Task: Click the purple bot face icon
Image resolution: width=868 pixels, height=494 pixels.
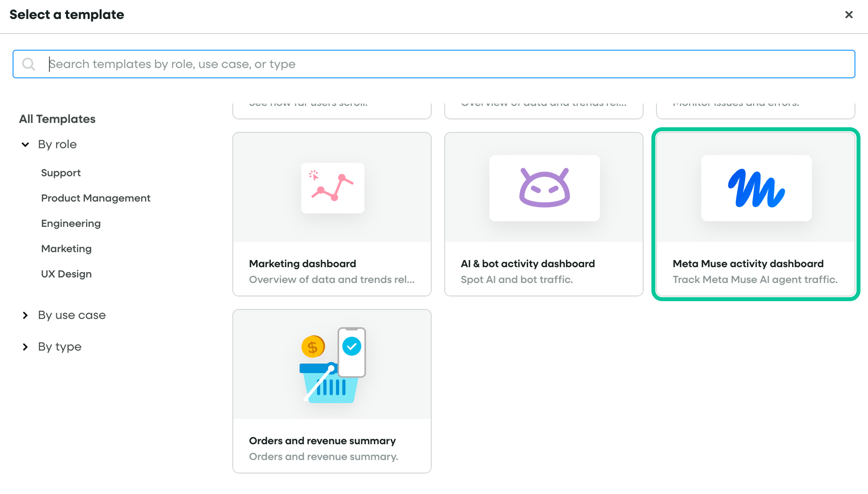Action: [x=545, y=188]
